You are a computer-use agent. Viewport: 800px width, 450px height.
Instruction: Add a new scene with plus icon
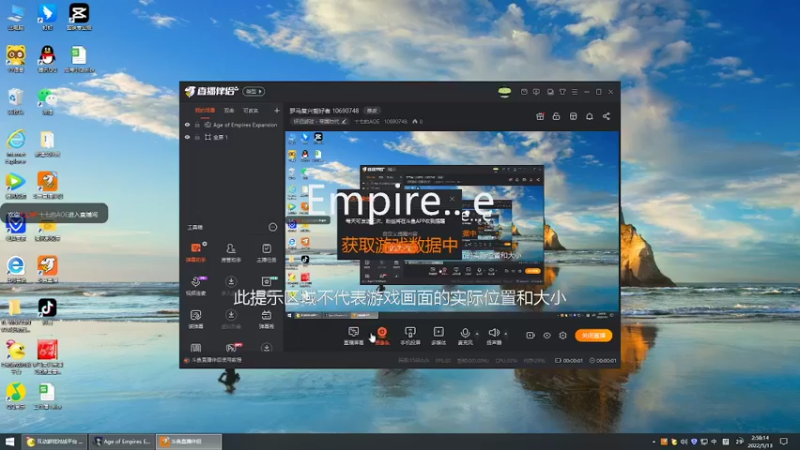(x=277, y=110)
